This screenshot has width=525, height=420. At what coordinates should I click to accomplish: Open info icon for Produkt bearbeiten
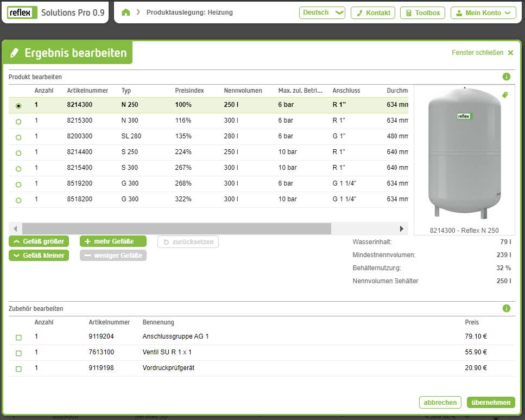[x=506, y=77]
